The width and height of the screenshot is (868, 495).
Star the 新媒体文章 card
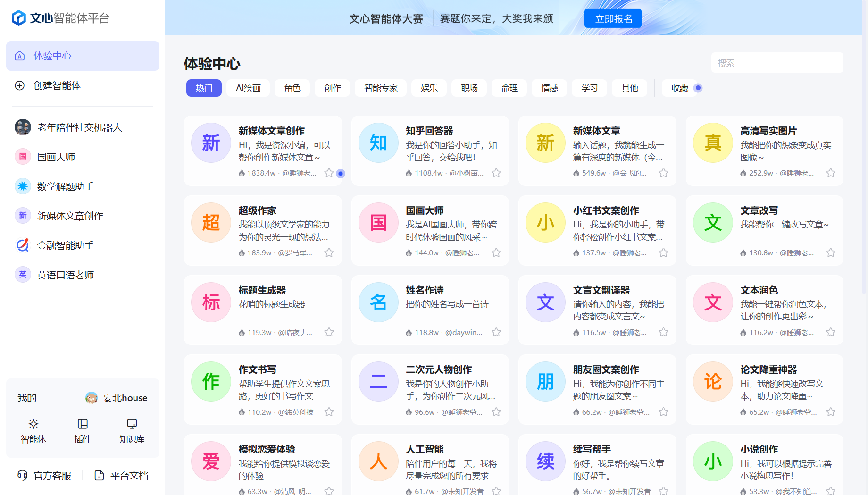[664, 173]
